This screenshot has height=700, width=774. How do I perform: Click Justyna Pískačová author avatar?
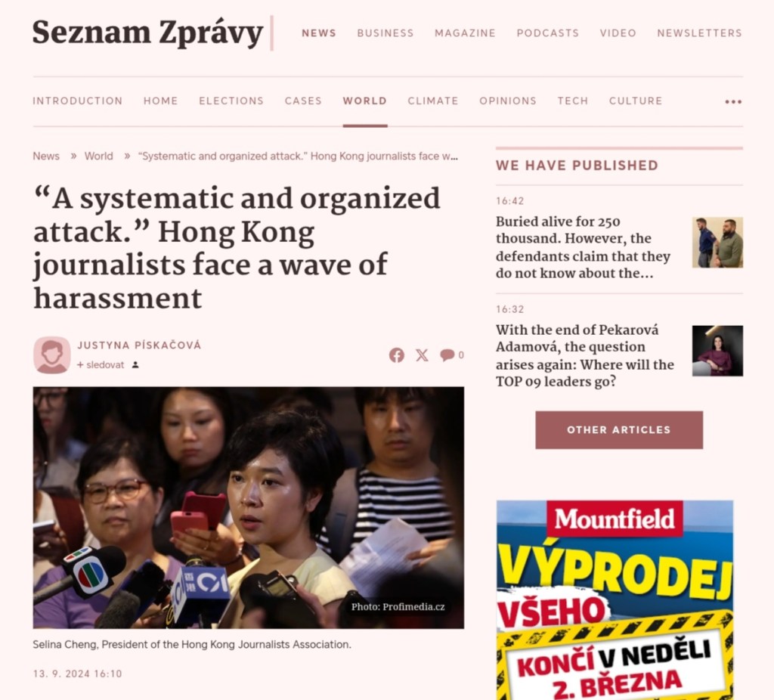click(52, 355)
